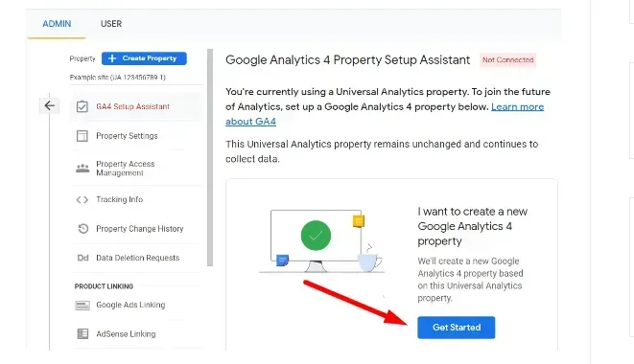Viewport: 634px width, 364px height.
Task: Click the Property Change History clock icon
Action: [x=82, y=229]
